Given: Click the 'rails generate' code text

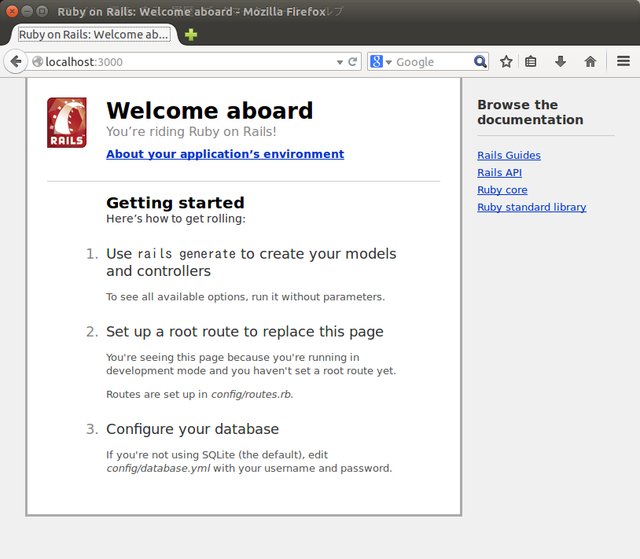Looking at the screenshot, I should 187,254.
